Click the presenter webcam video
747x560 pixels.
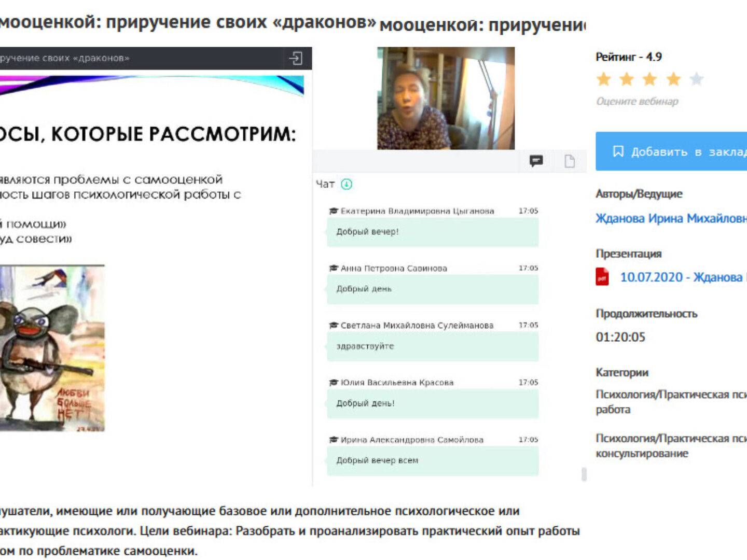pyautogui.click(x=446, y=99)
